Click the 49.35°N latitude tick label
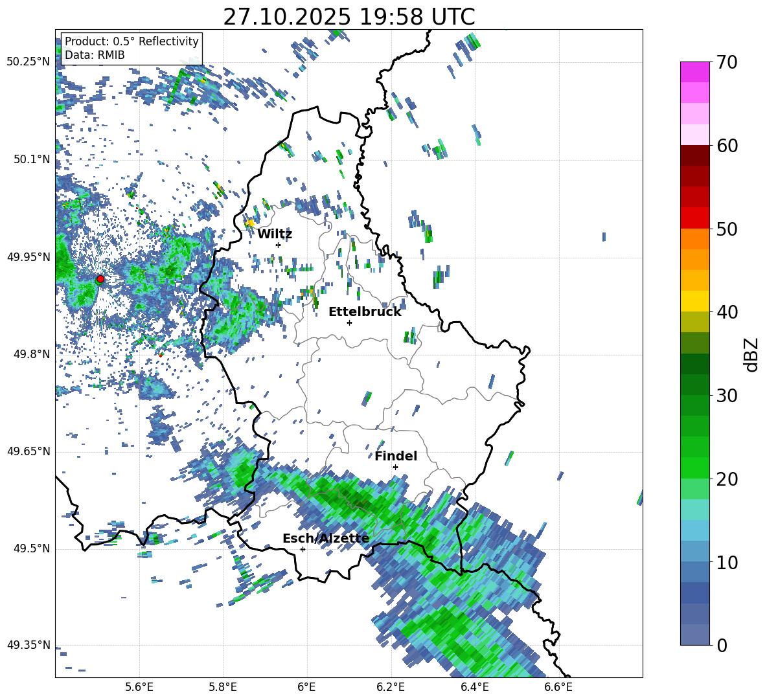Screen dimensions: 767x700 [x=29, y=645]
